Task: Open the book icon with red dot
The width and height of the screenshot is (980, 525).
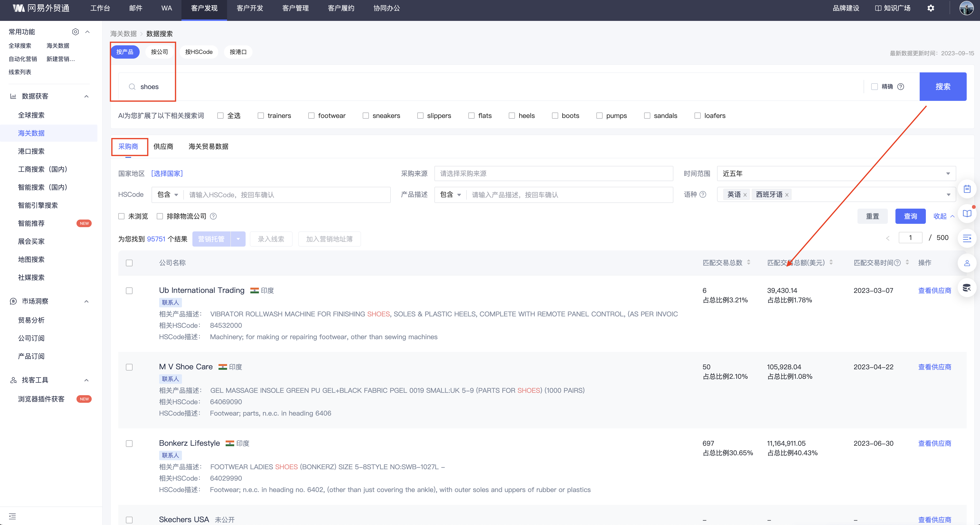Action: (x=967, y=213)
